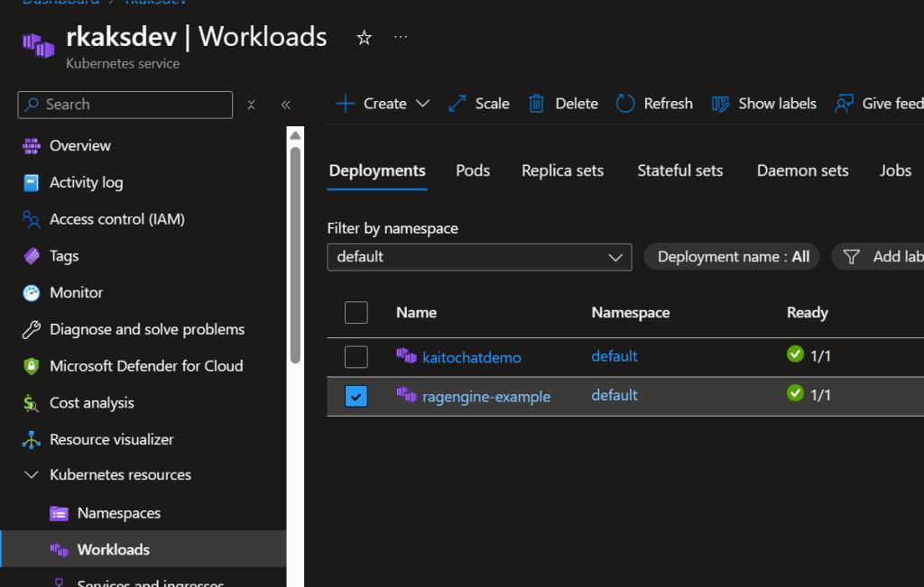Select the Scale toolbar button
This screenshot has width=924, height=587.
coord(479,104)
